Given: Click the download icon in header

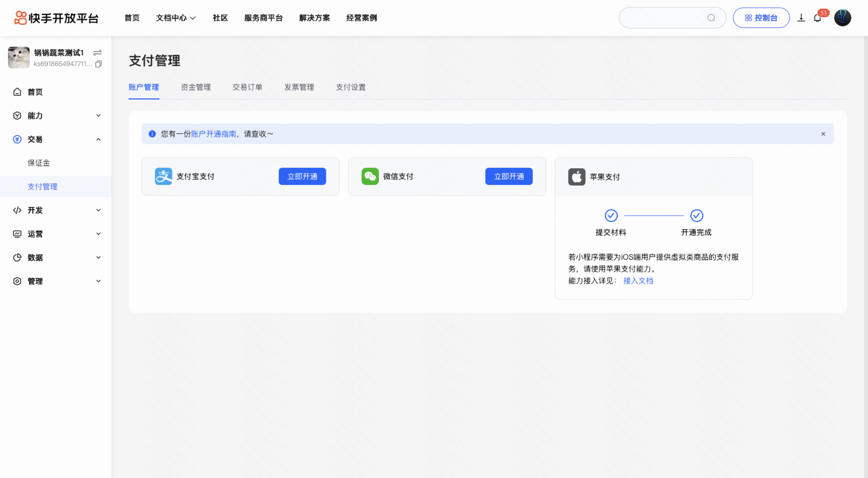Looking at the screenshot, I should tap(801, 18).
